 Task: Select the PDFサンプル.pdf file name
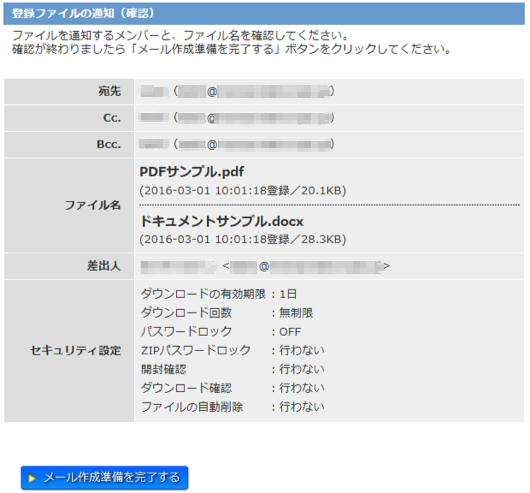point(192,172)
